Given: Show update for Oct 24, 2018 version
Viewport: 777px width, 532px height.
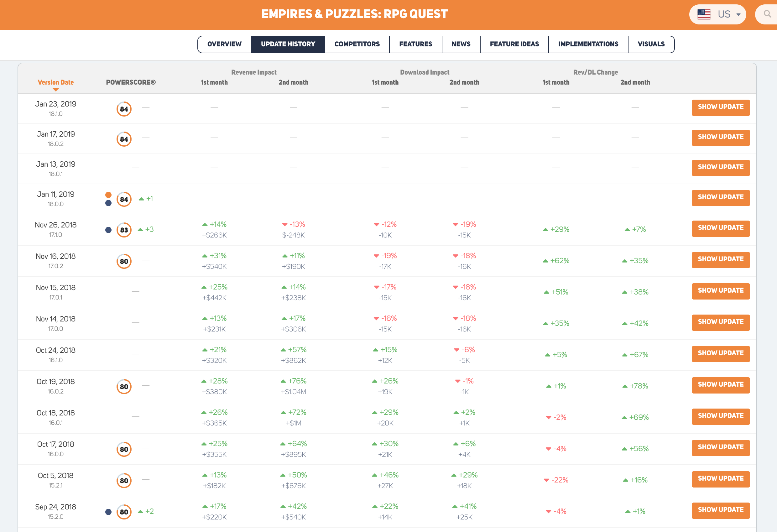Looking at the screenshot, I should coord(720,353).
